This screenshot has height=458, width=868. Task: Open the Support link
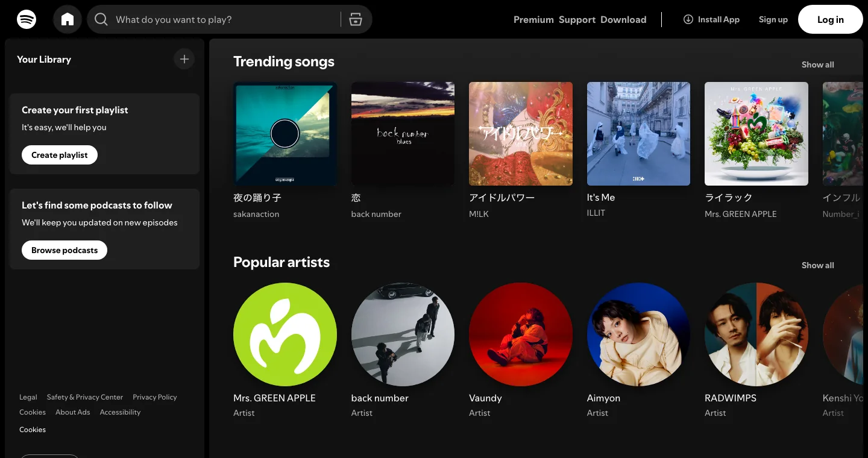pos(577,19)
